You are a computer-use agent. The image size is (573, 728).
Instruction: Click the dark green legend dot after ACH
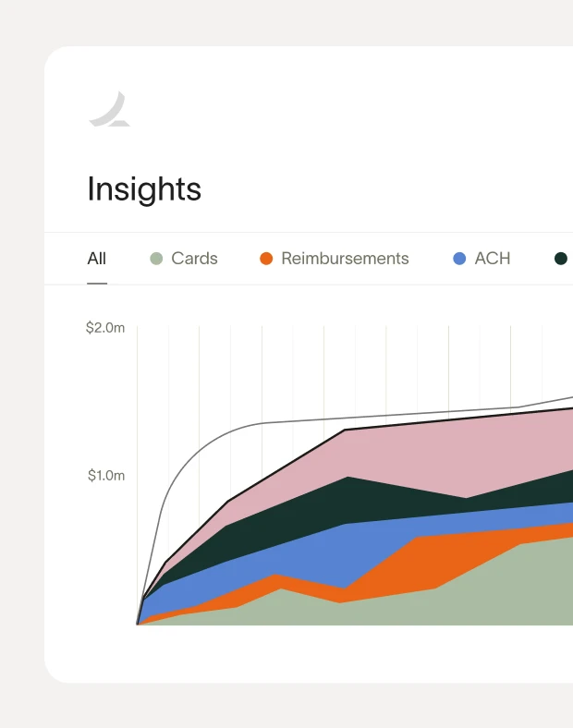(560, 259)
